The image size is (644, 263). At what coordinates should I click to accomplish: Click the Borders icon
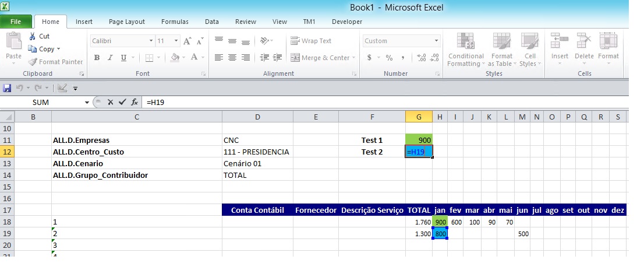coord(149,58)
